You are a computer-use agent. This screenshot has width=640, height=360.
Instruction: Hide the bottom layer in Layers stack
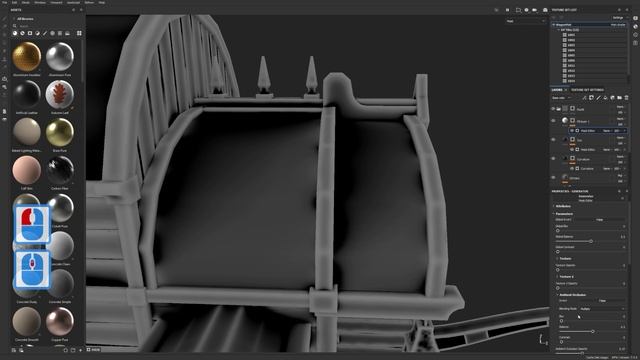(553, 178)
